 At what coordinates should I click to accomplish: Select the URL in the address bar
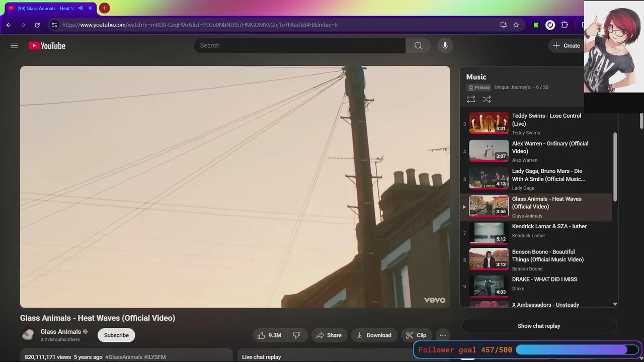(x=200, y=25)
